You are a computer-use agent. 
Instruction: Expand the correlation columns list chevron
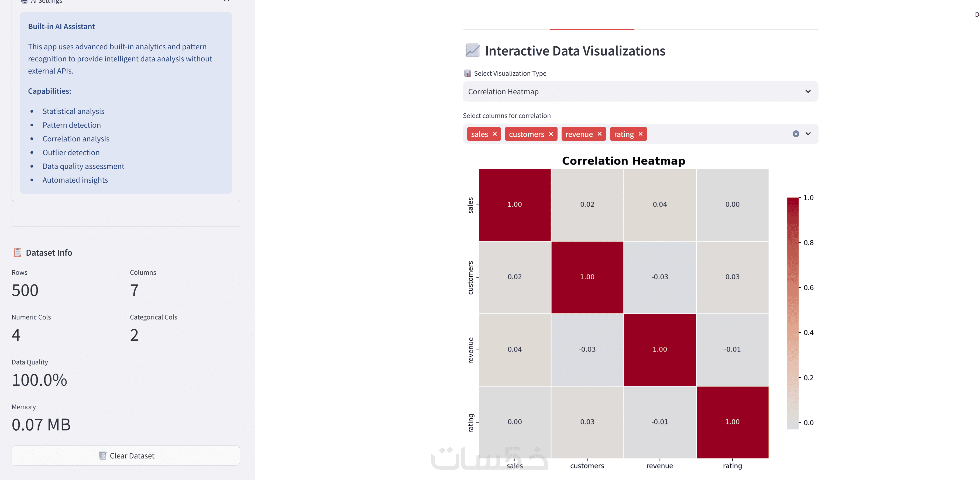tap(809, 134)
